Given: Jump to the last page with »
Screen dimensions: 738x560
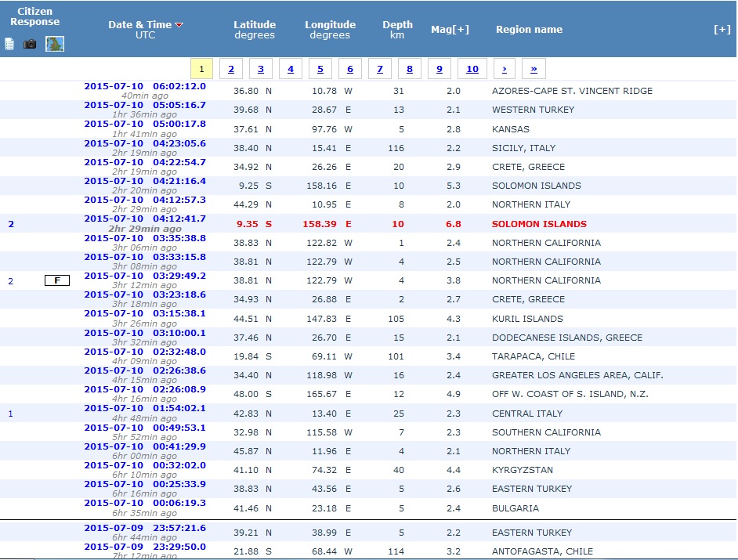Looking at the screenshot, I should click(534, 69).
